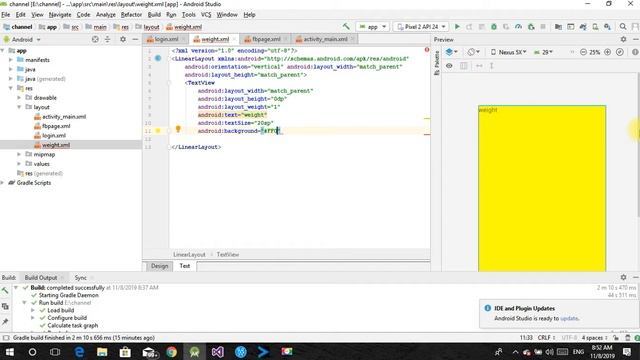Start debugging with the bug icon

[493, 27]
